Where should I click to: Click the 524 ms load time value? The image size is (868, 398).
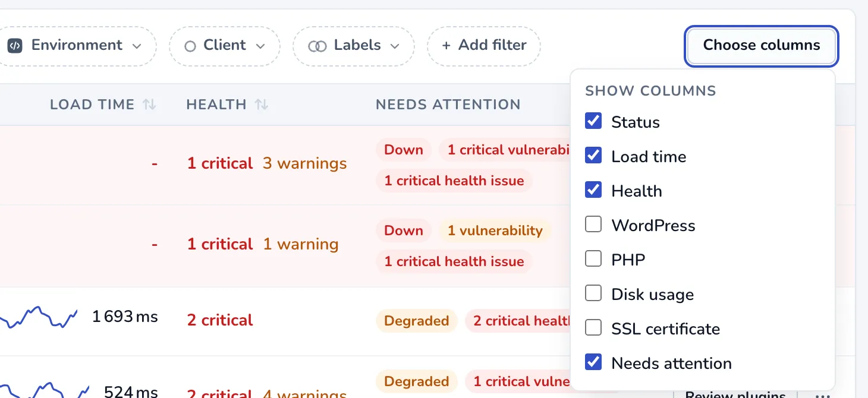click(x=131, y=391)
